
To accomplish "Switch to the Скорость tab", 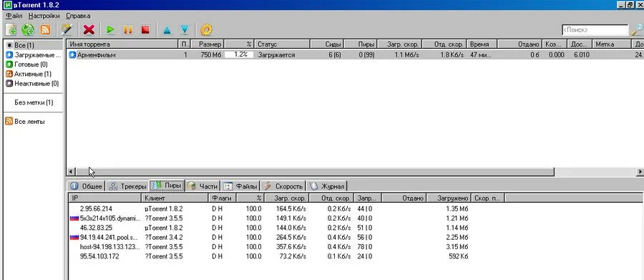I will click(284, 186).
